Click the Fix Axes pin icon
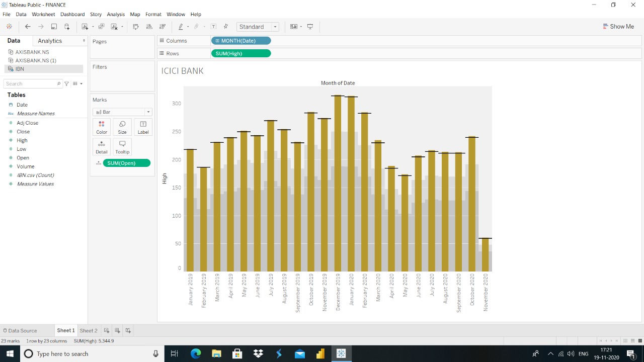The height and width of the screenshot is (362, 644). [225, 27]
